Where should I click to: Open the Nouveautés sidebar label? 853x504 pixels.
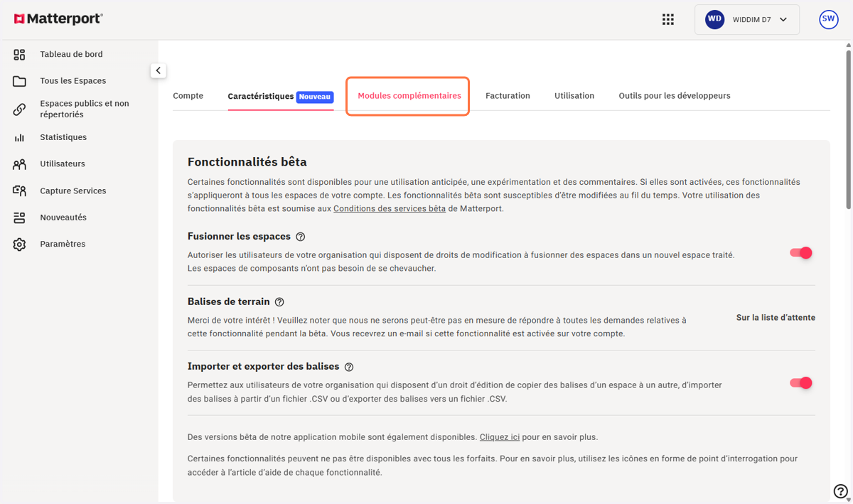point(63,218)
